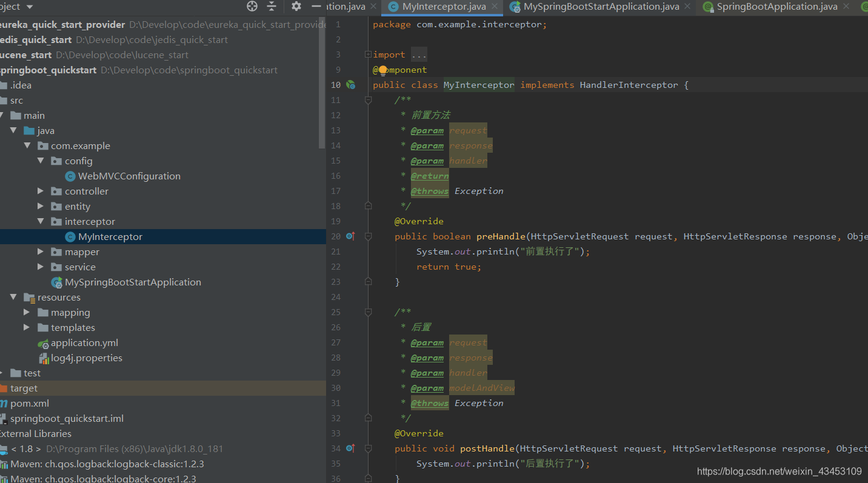Fold the Javadoc comment starting on line 25
Image resolution: width=868 pixels, height=483 pixels.
coord(368,312)
